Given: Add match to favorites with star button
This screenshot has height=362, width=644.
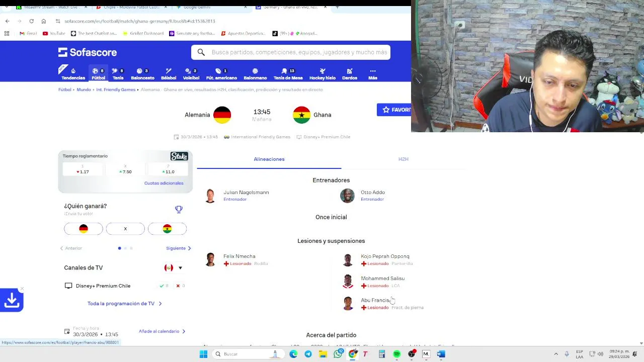Looking at the screenshot, I should 394,110.
